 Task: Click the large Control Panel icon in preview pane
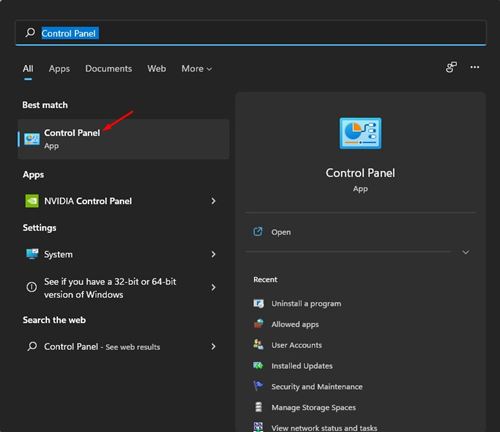[x=360, y=133]
